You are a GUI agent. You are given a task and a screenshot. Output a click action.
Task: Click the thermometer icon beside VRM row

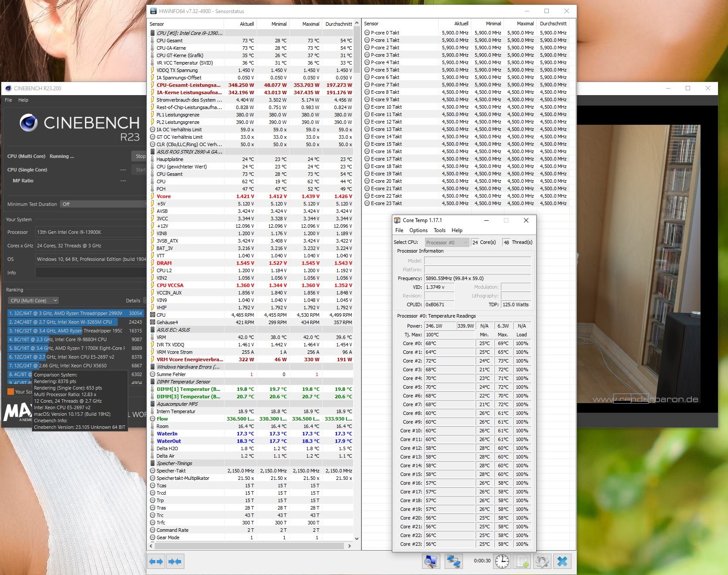click(x=153, y=337)
